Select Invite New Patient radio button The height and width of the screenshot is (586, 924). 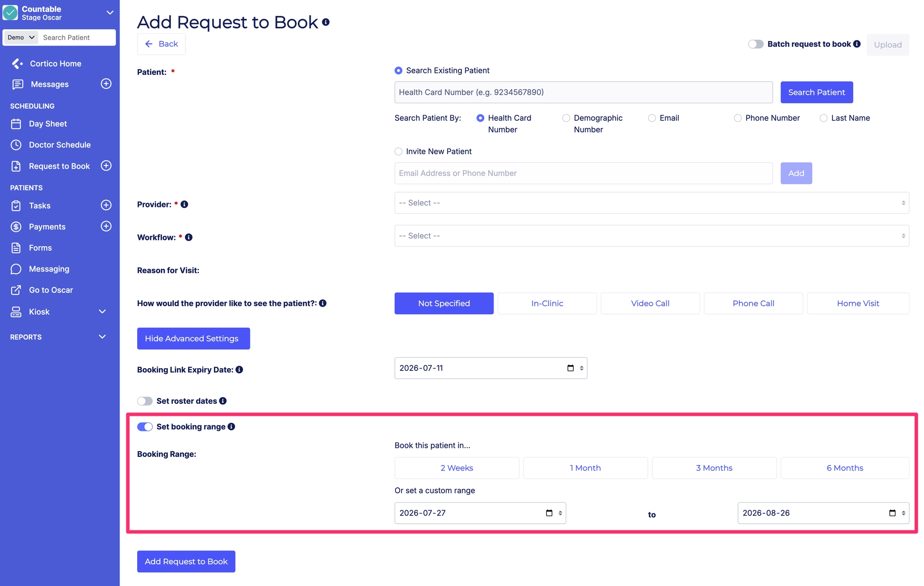tap(398, 152)
